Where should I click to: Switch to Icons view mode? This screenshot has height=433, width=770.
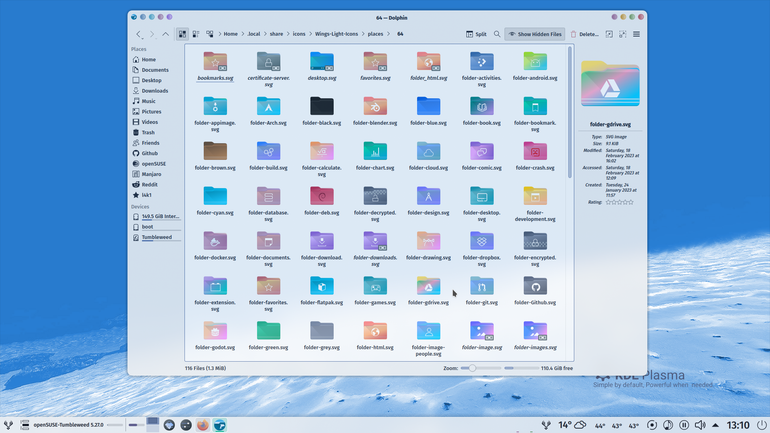click(182, 34)
